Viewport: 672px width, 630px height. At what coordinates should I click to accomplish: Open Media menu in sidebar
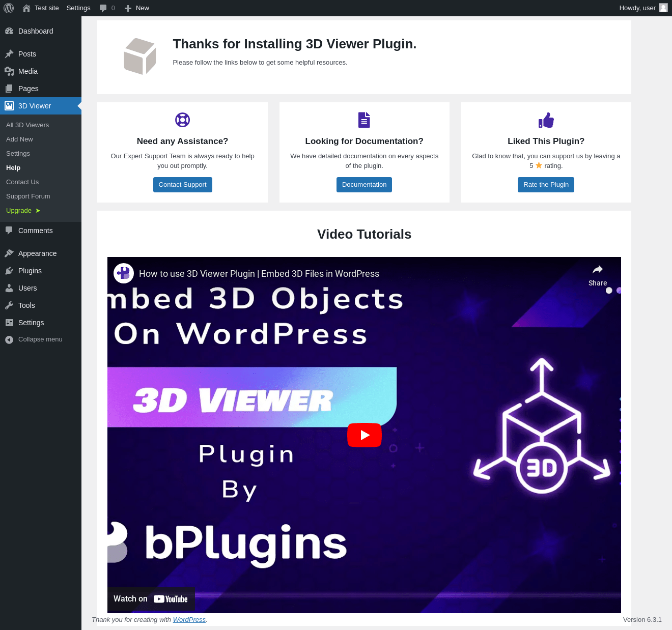point(41,71)
